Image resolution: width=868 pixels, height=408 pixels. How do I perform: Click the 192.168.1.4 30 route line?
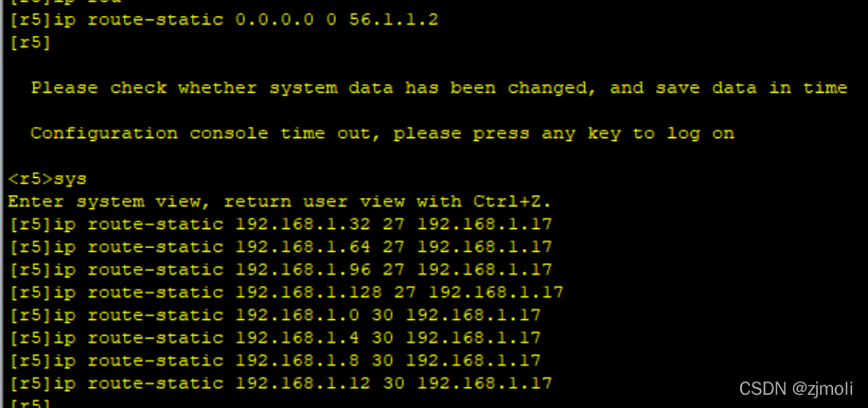[x=274, y=338]
